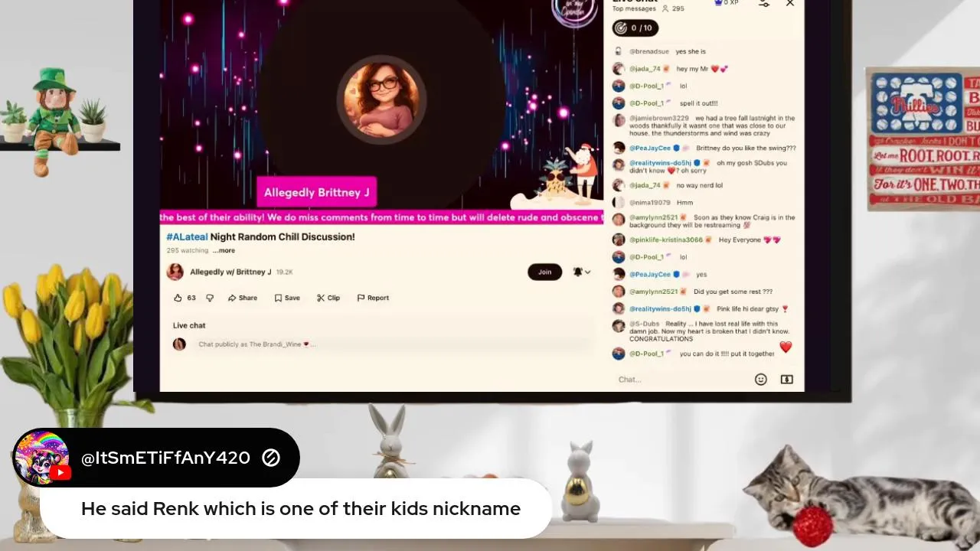Click the Chat... message box in sidebar
The width and height of the screenshot is (980, 551).
coord(681,380)
